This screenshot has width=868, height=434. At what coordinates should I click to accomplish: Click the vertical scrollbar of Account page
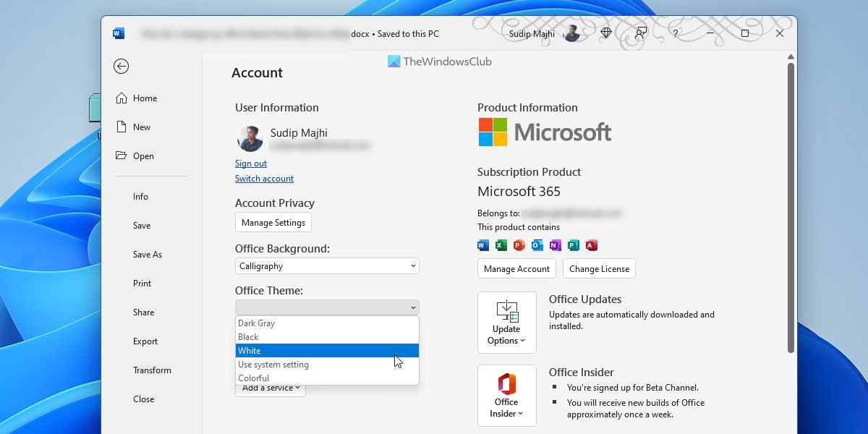click(x=791, y=208)
